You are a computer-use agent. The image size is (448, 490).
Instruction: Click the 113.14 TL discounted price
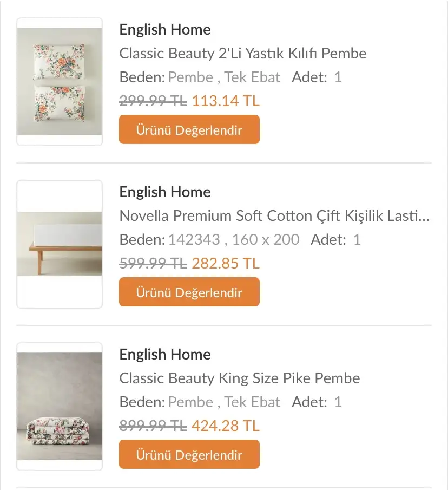226,101
